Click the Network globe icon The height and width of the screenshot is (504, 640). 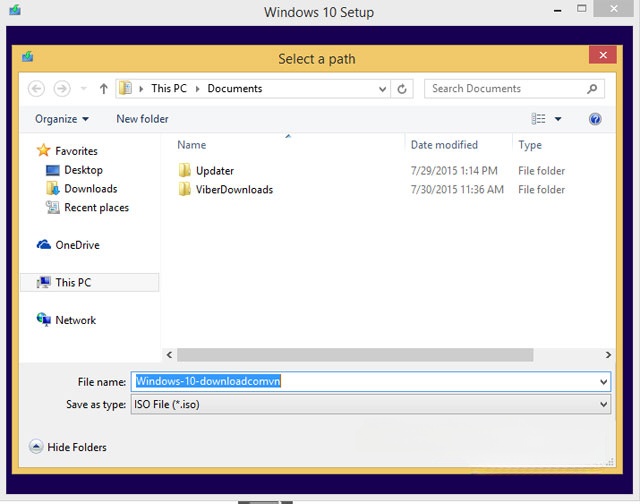pyautogui.click(x=44, y=320)
